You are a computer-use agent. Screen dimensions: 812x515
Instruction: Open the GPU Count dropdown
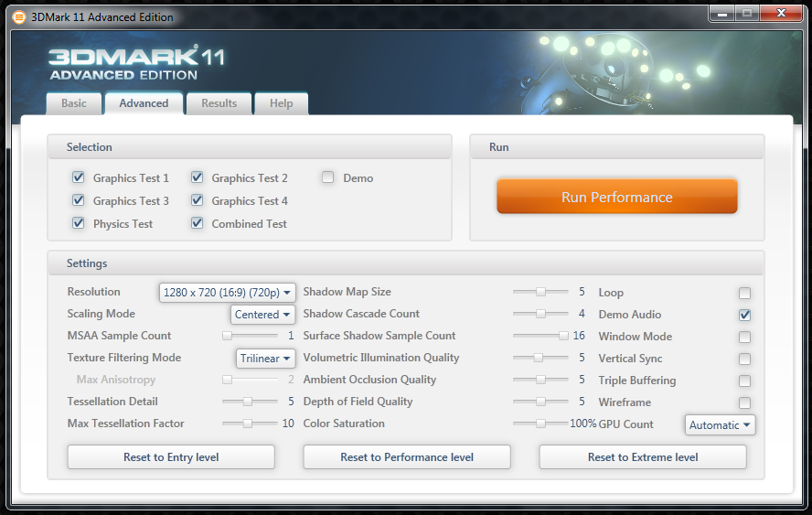720,424
